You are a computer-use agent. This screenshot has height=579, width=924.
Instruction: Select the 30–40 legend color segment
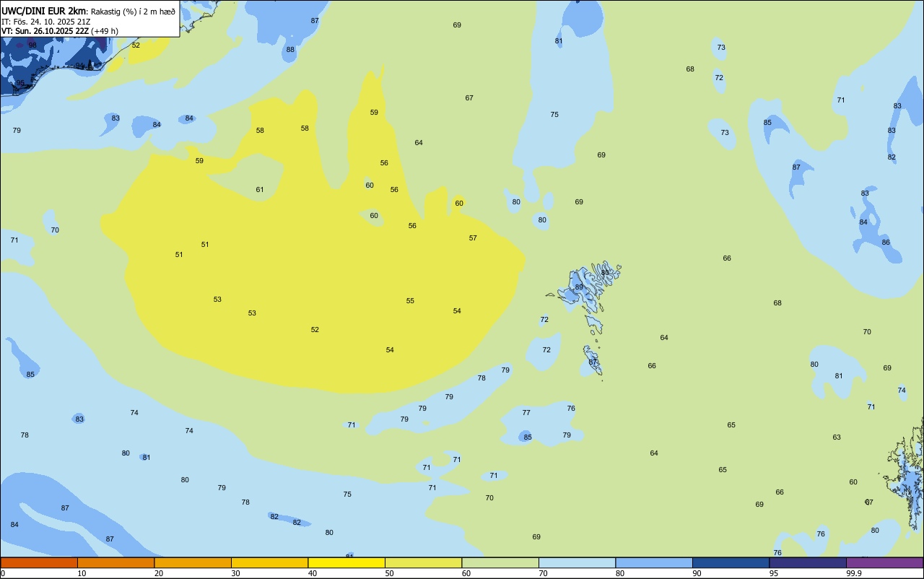click(x=269, y=562)
